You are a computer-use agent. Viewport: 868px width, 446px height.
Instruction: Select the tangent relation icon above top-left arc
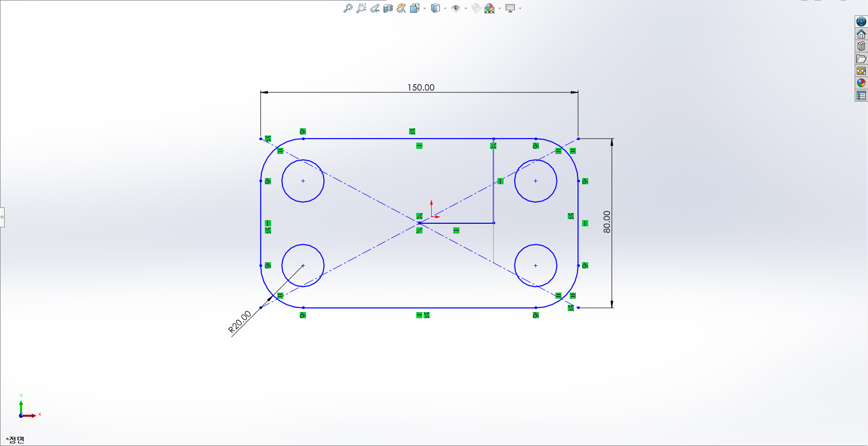pyautogui.click(x=303, y=131)
